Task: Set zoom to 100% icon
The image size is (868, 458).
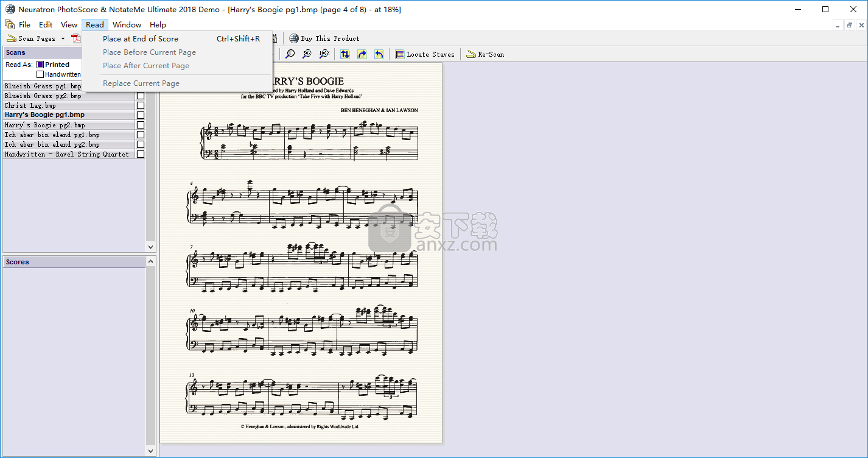Action: (324, 54)
